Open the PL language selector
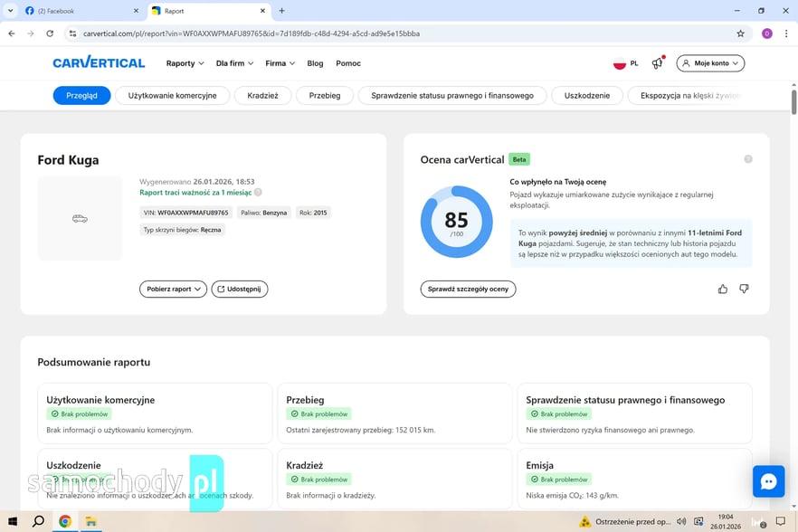The width and height of the screenshot is (798, 532). [626, 63]
